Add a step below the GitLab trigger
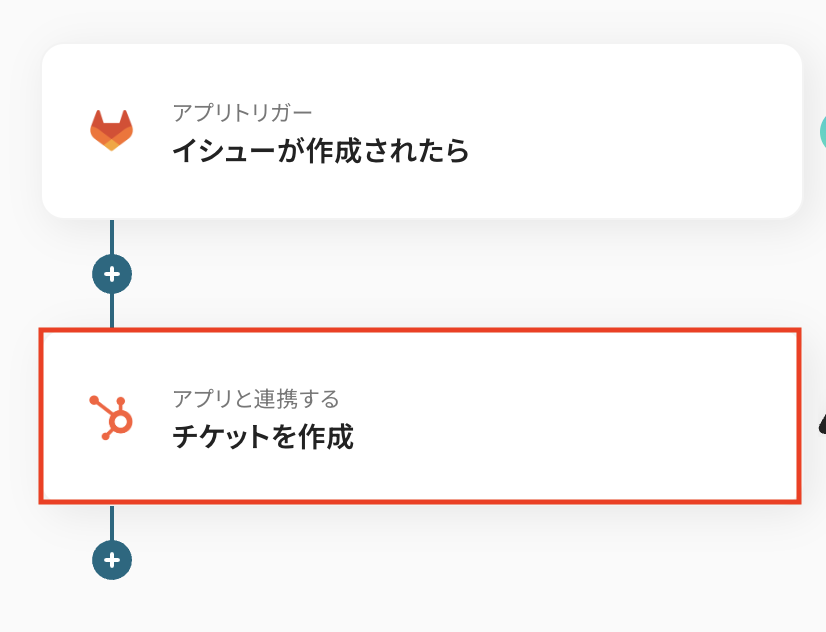This screenshot has height=632, width=826. (x=111, y=273)
